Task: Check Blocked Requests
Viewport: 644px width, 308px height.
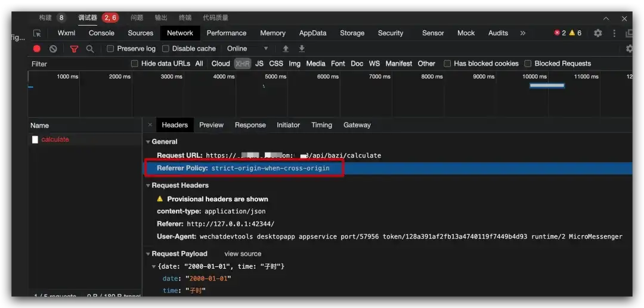Action: tap(528, 64)
